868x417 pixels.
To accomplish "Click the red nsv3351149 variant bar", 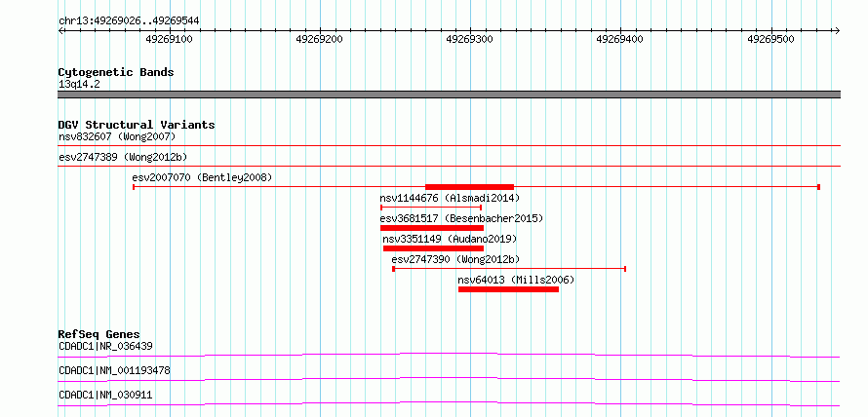I will click(x=433, y=248).
